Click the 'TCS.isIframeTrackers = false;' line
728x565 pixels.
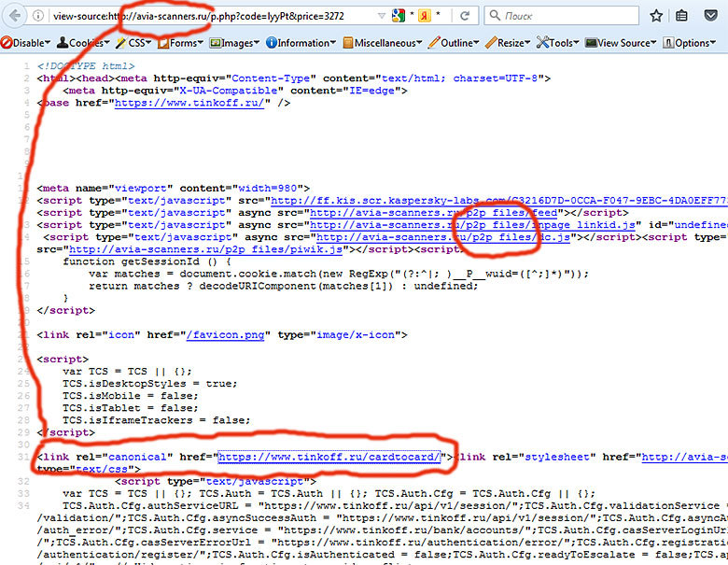(x=157, y=420)
